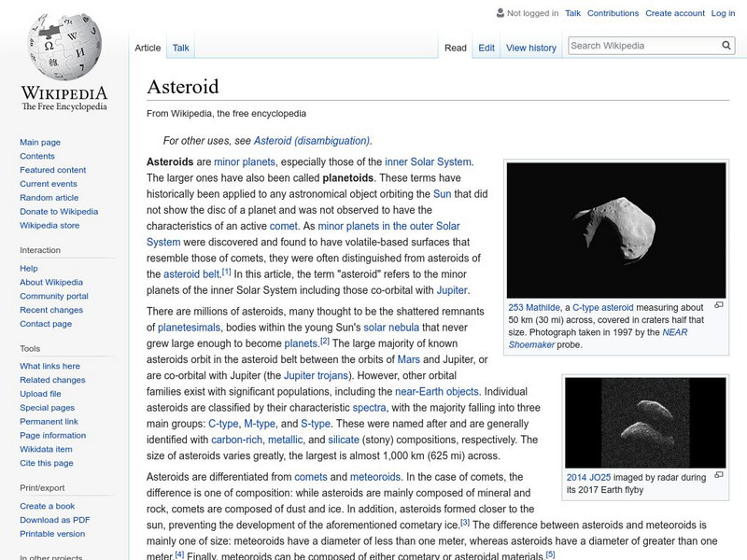Screen dimensions: 747x560
Task: Click Random article
Action: coord(49,197)
